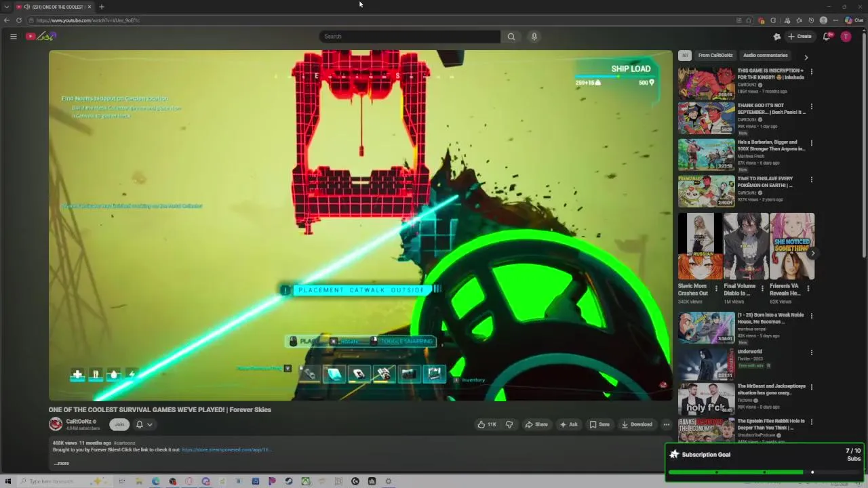
Task: Open the tab list dropdown arrow
Action: (x=7, y=7)
